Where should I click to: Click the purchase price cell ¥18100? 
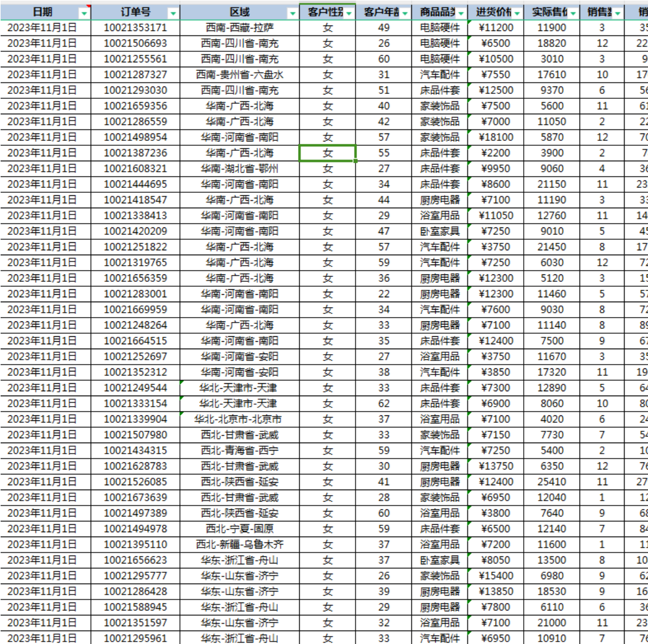point(496,137)
